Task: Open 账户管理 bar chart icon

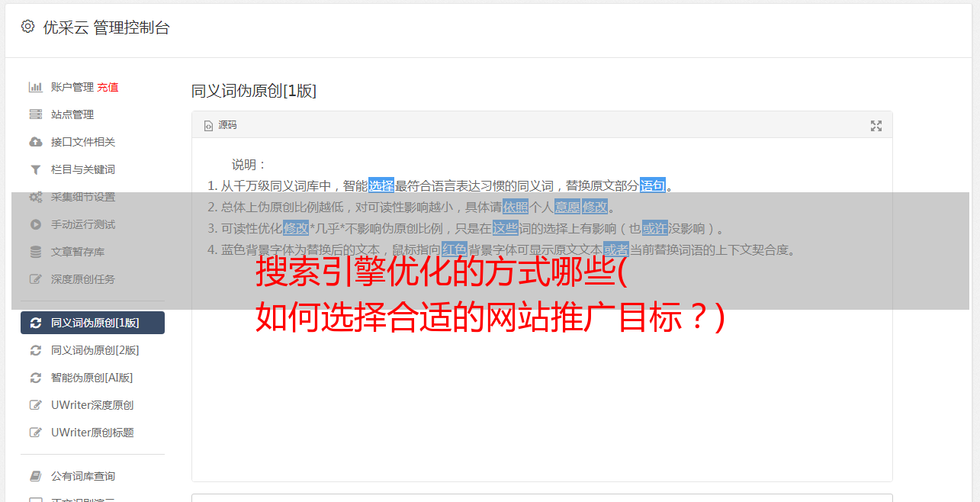Action: (x=35, y=87)
